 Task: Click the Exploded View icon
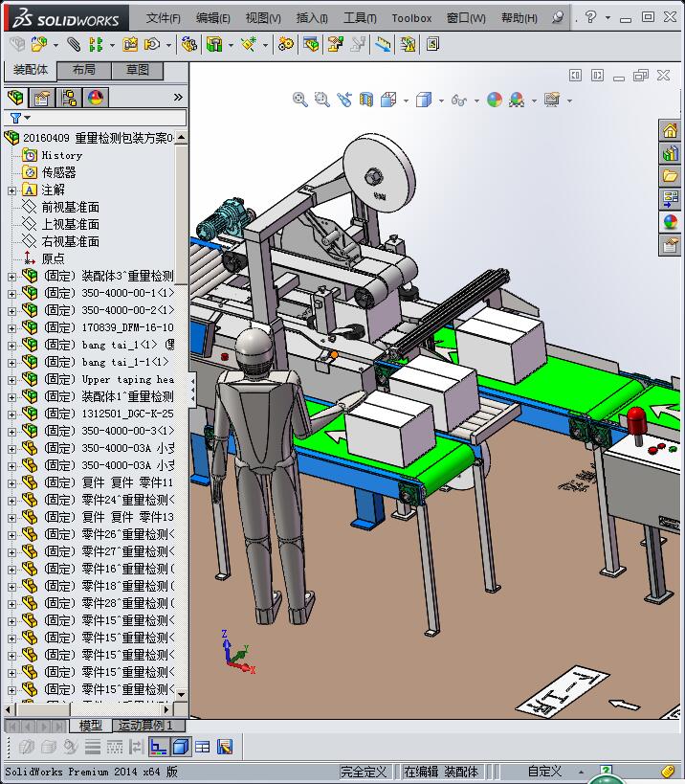tap(335, 44)
